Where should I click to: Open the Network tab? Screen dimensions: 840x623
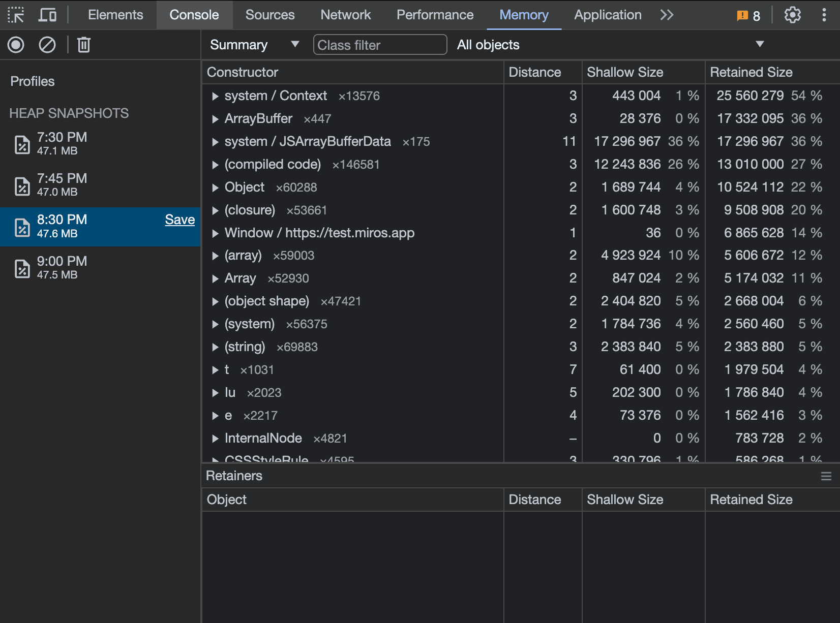[x=346, y=15]
